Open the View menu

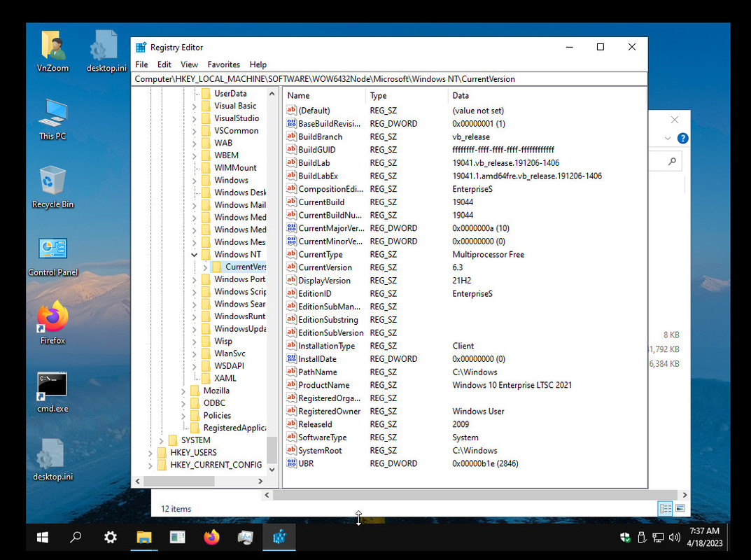point(189,64)
